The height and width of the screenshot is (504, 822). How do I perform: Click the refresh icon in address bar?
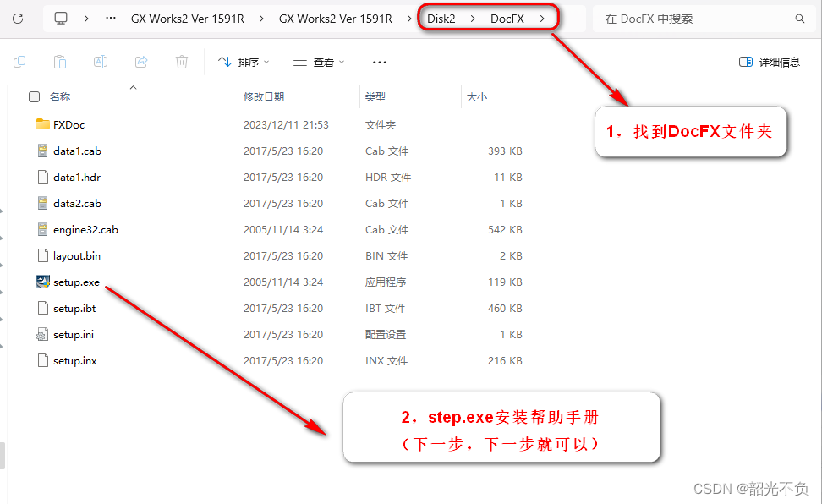[18, 19]
